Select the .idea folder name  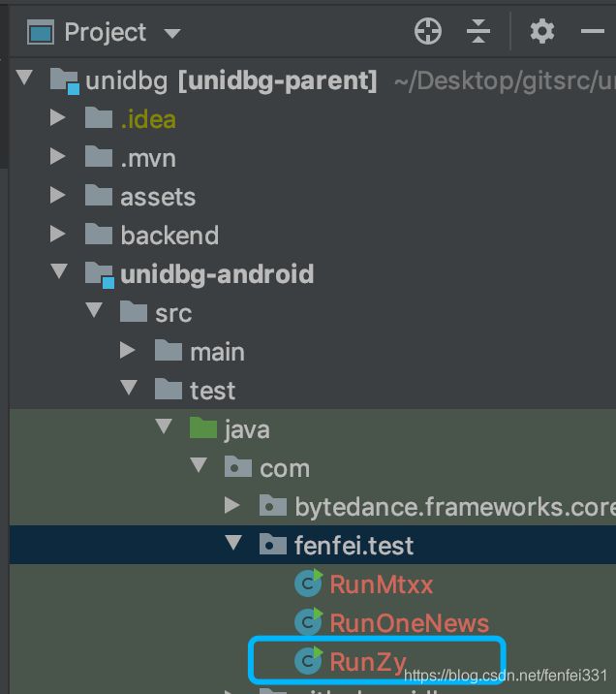148,119
